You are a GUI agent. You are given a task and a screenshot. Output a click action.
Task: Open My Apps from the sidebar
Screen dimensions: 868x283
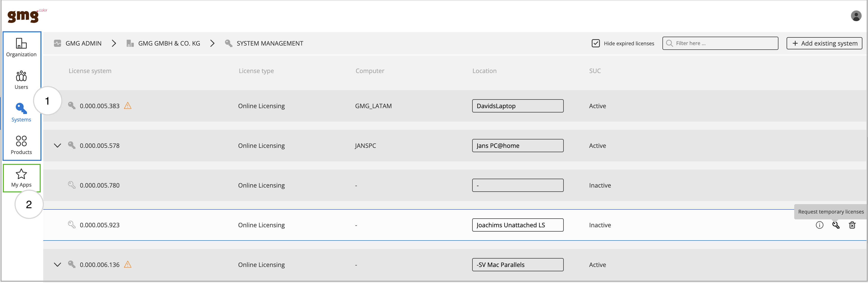[x=21, y=178]
